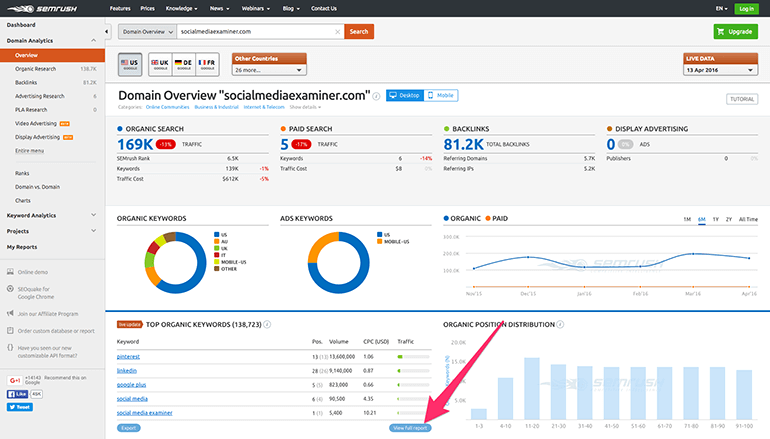Open the pinterest keyword link
The image size is (770, 439).
(128, 357)
